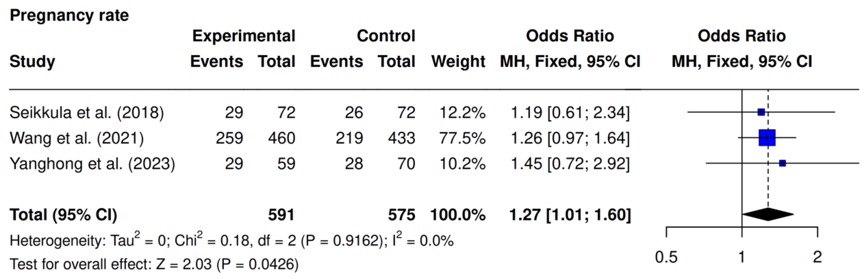The image size is (868, 279).
Task: Click the blue square marker for Yanghong et al.
Action: [x=782, y=163]
